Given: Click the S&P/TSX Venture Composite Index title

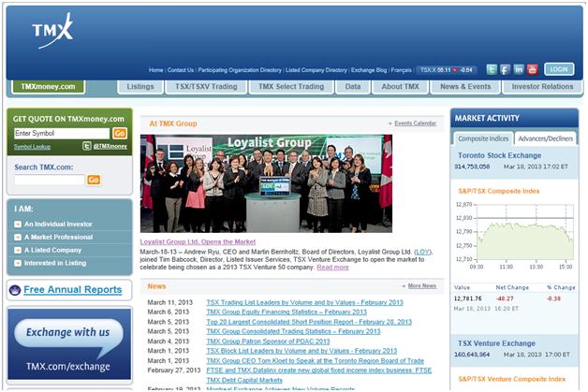Looking at the screenshot, I should [x=511, y=379].
